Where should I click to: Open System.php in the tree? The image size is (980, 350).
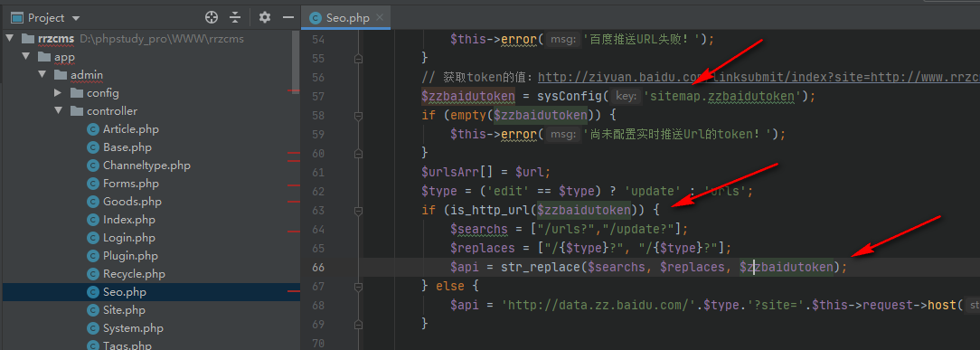[x=133, y=329]
